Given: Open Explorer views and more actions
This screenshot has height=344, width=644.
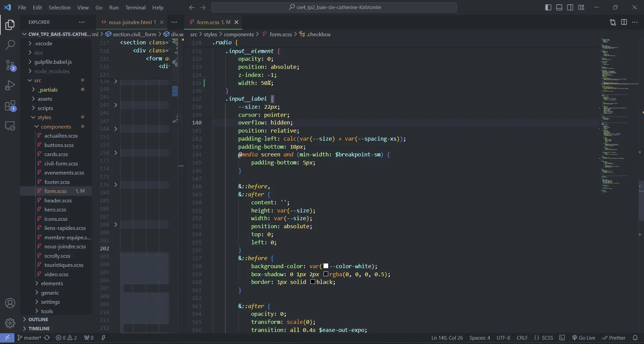Looking at the screenshot, I should tap(82, 22).
